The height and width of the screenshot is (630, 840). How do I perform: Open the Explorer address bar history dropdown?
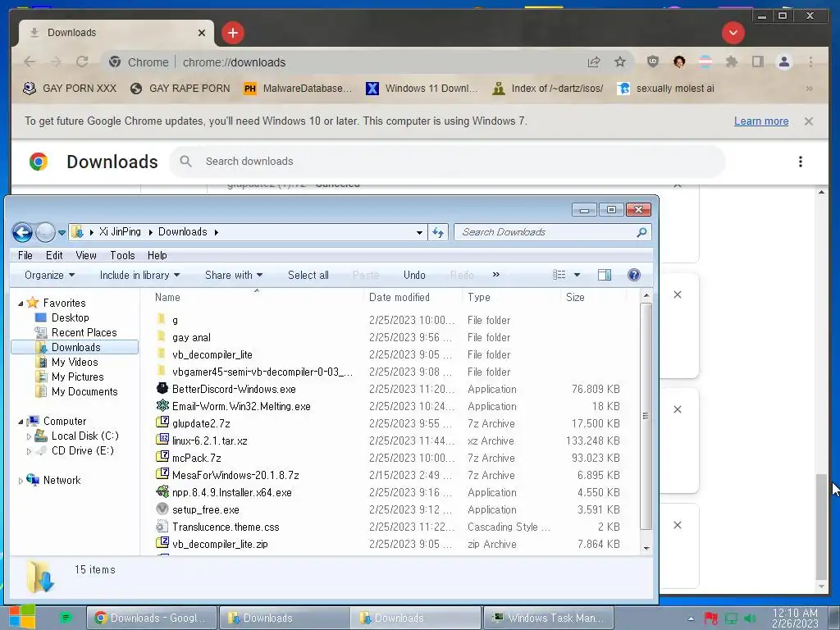419,232
